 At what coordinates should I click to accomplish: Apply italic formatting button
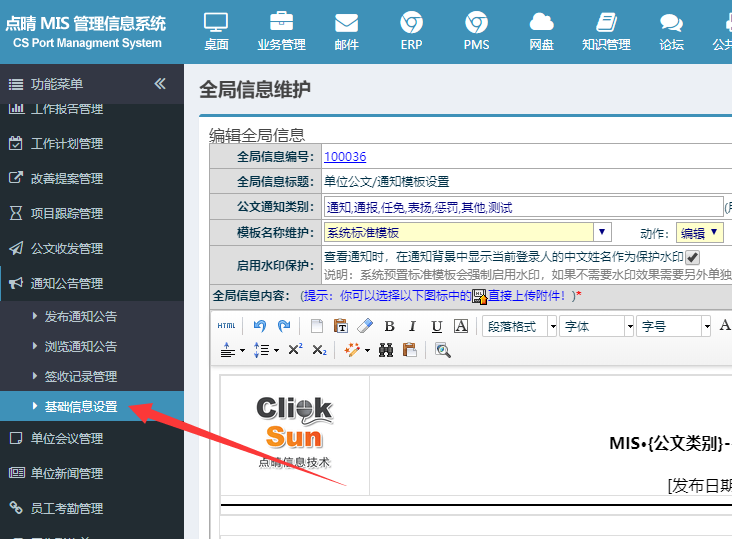pyautogui.click(x=412, y=326)
